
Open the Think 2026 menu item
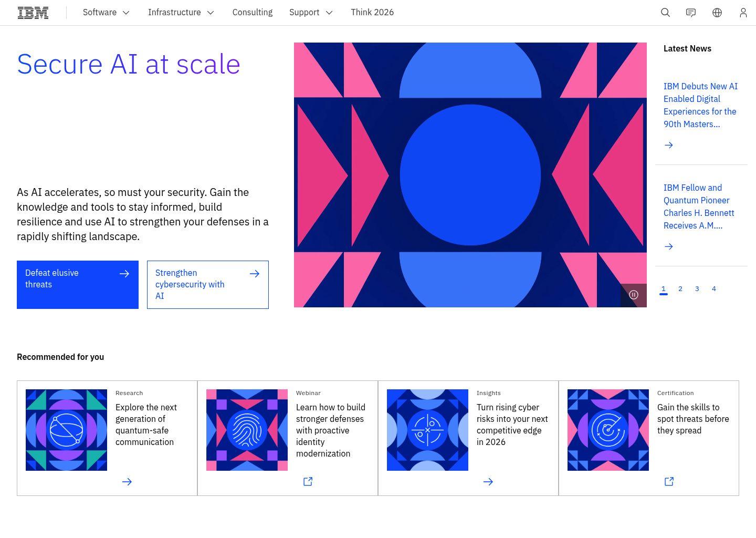tap(372, 12)
